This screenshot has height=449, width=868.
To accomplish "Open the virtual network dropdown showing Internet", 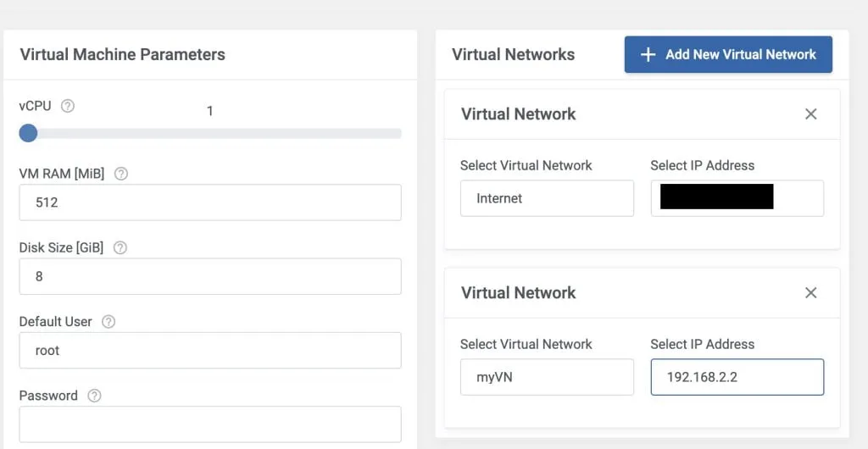I will [x=547, y=198].
